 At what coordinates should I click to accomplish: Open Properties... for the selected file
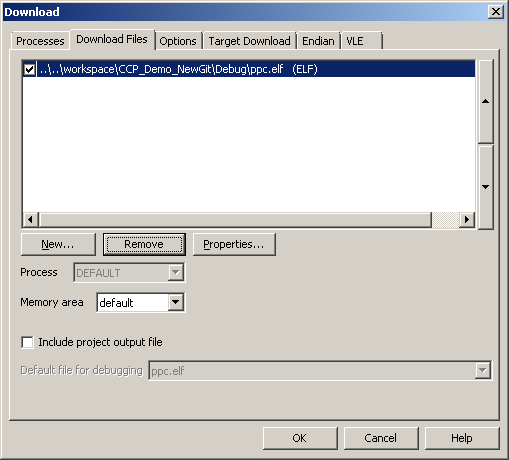[234, 244]
